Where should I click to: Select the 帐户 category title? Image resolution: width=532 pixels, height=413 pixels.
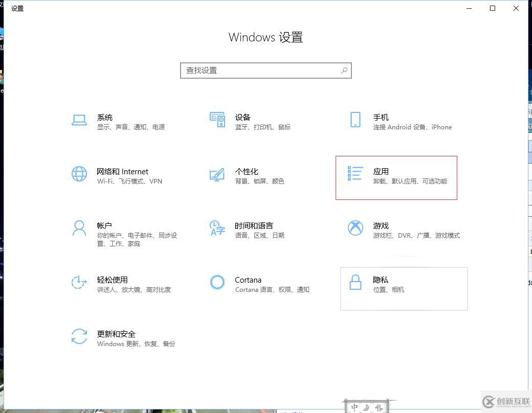tap(104, 225)
